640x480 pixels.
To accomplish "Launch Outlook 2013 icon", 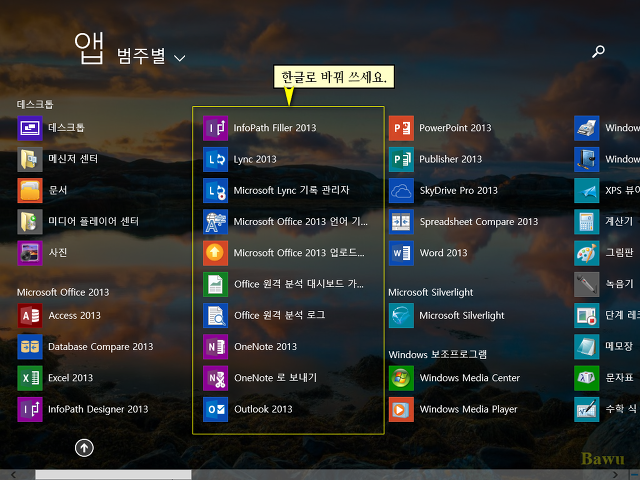I will coord(216,409).
